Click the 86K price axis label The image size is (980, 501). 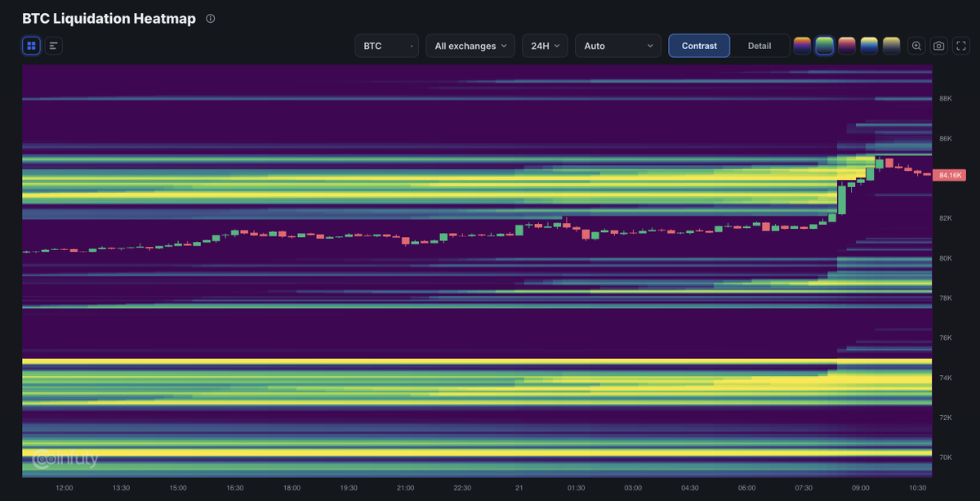click(946, 139)
